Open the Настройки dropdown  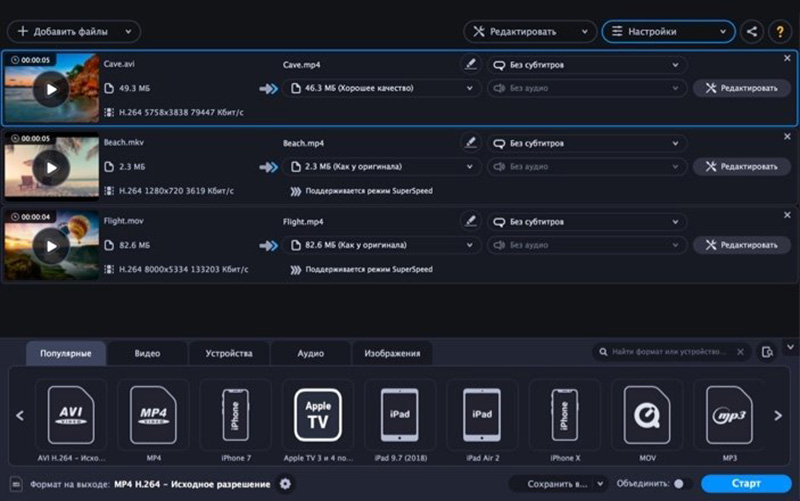click(x=668, y=32)
